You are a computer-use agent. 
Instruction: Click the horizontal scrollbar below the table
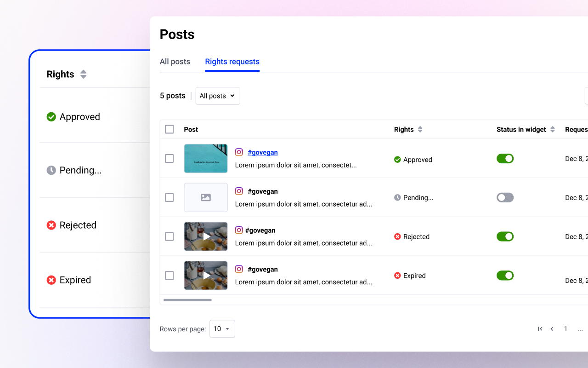click(x=187, y=299)
